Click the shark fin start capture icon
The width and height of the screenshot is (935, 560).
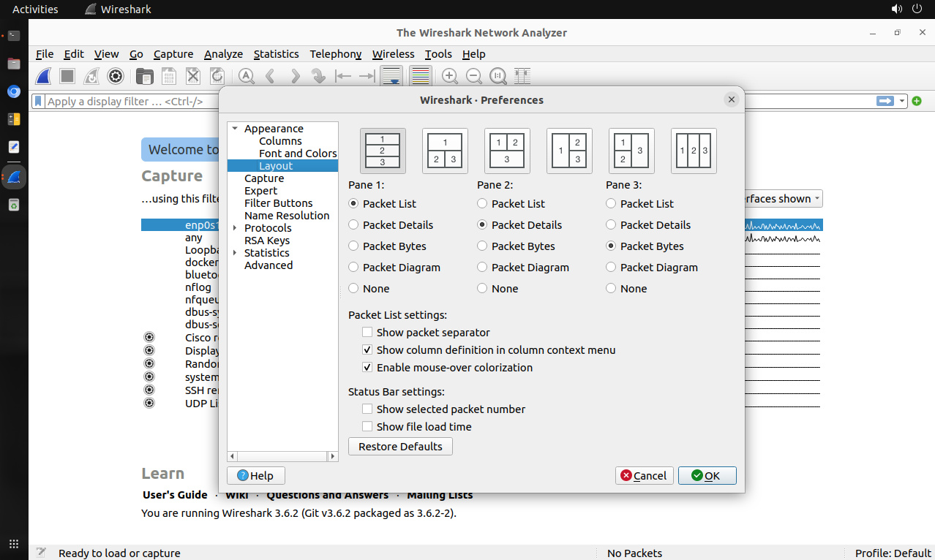tap(44, 76)
